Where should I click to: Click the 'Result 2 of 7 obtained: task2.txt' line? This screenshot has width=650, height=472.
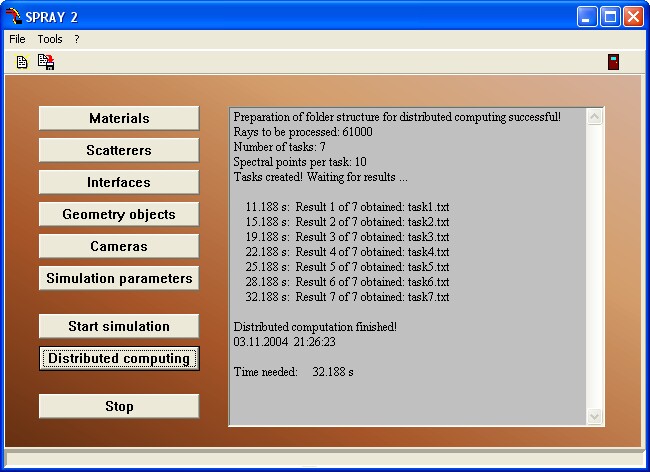(347, 222)
